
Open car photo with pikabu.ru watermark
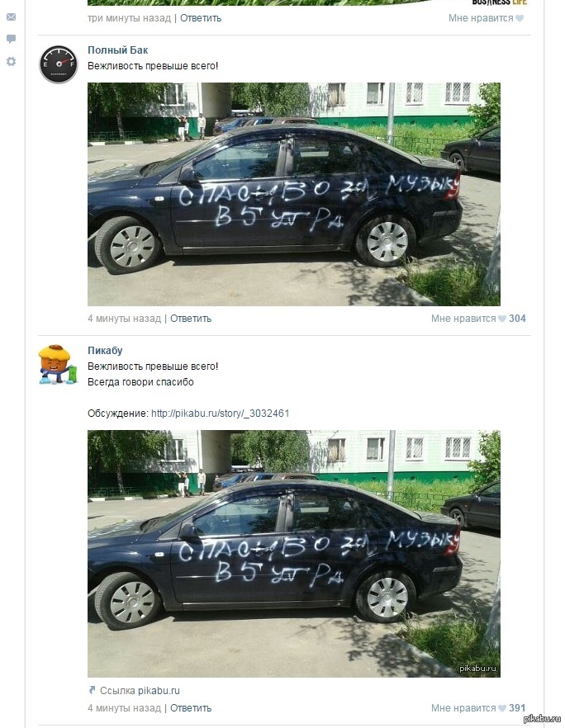click(x=294, y=553)
